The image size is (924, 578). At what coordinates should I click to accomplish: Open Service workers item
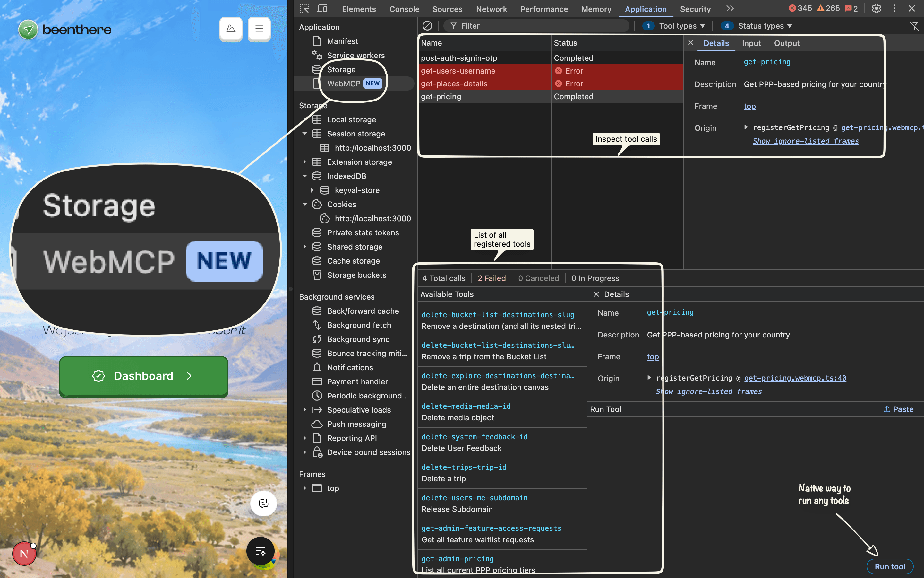click(x=355, y=56)
